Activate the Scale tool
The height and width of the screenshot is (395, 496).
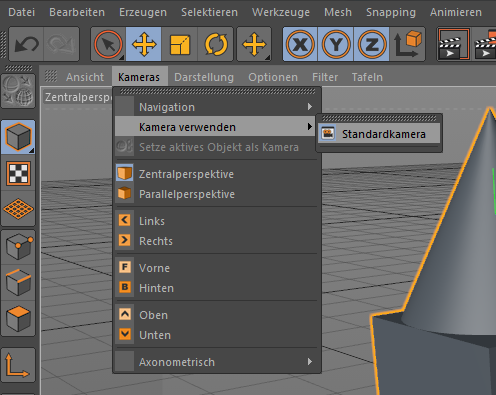point(180,44)
